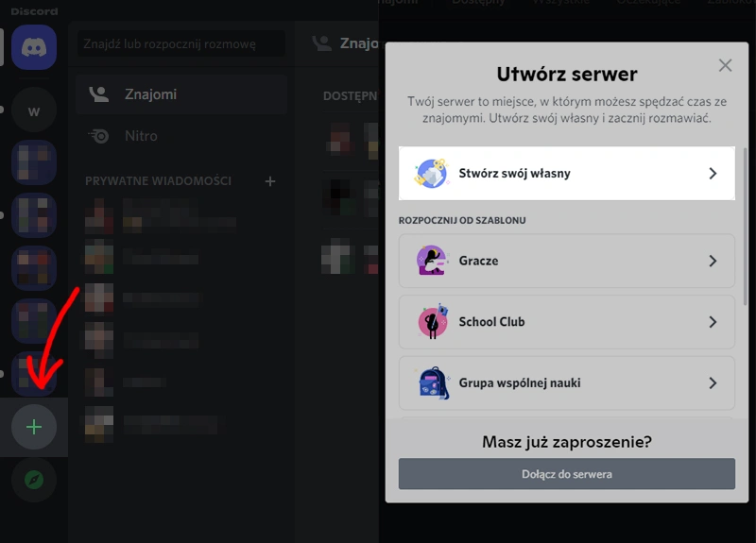Image resolution: width=756 pixels, height=543 pixels.
Task: Click the School Club template icon
Action: tap(433, 321)
